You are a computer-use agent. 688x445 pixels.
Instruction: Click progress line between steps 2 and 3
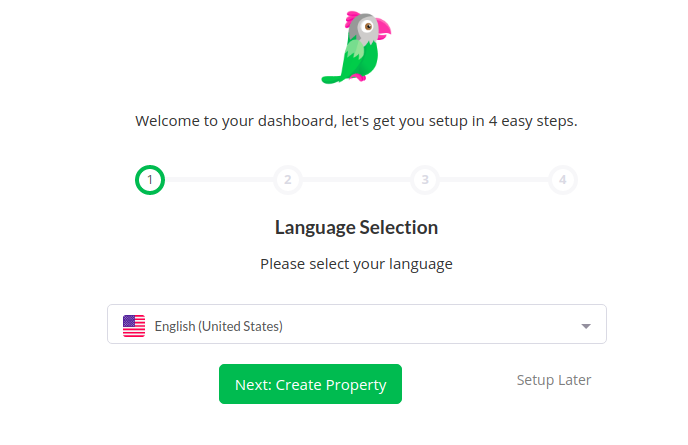(356, 180)
